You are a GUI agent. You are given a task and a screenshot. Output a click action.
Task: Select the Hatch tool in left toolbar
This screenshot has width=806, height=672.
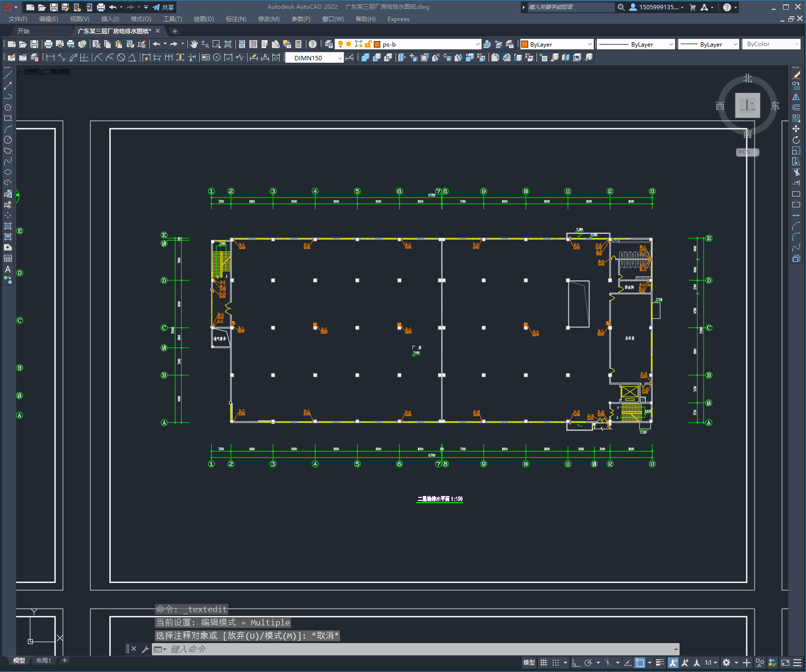coord(8,226)
